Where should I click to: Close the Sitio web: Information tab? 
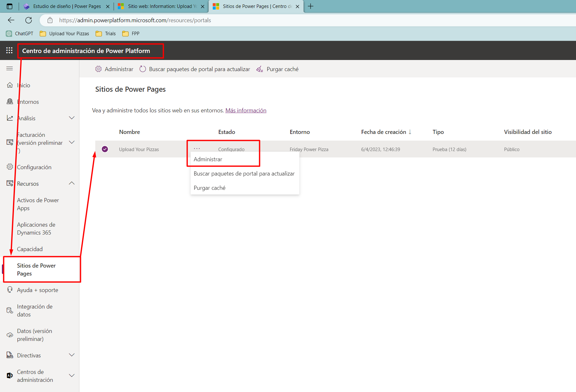203,6
